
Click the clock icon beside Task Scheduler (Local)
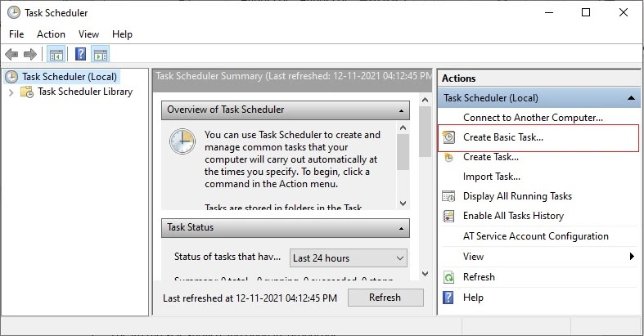(11, 77)
